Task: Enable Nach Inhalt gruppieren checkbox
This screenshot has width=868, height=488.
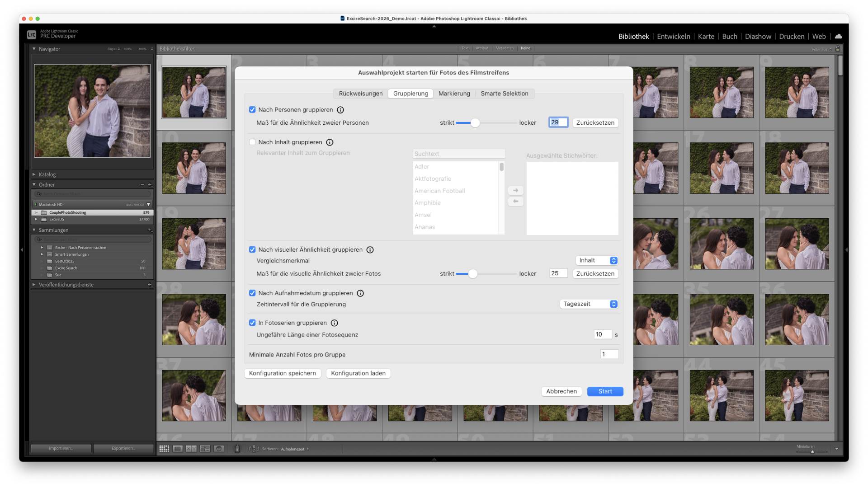Action: click(252, 142)
